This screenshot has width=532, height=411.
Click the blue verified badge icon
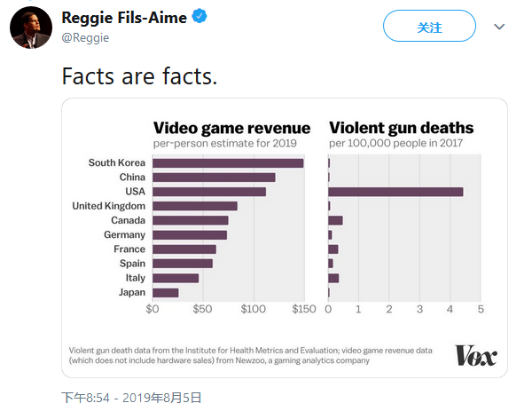point(199,16)
